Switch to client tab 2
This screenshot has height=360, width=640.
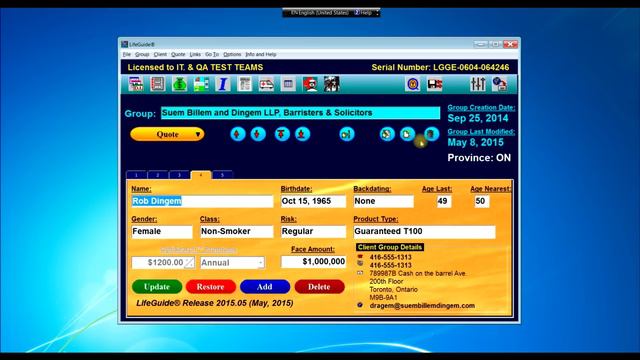click(158, 175)
